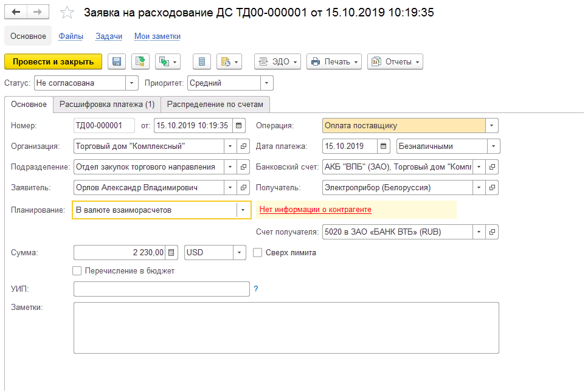Screen dimensions: 585x392
Task: Open calendar for Дата платежа field
Action: coord(384,146)
